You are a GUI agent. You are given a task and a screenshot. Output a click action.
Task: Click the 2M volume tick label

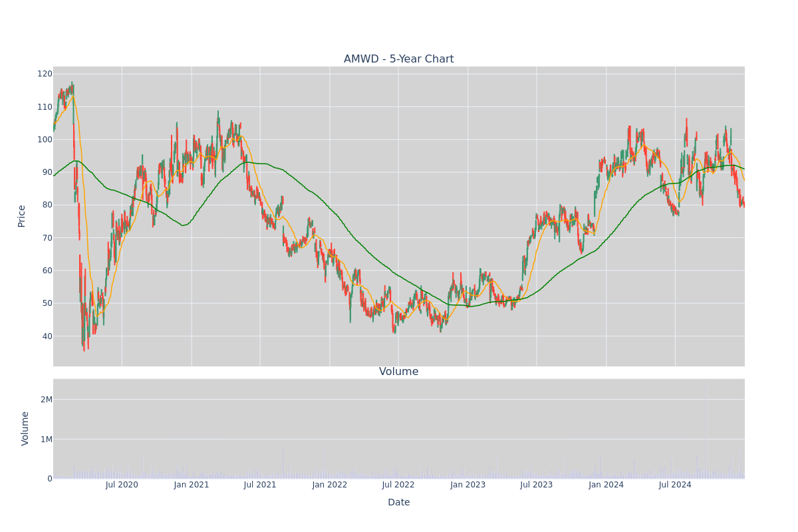[46, 400]
